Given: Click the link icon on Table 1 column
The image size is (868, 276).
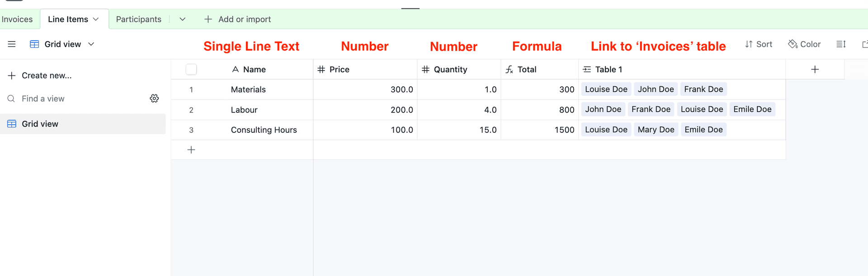Looking at the screenshot, I should [587, 69].
